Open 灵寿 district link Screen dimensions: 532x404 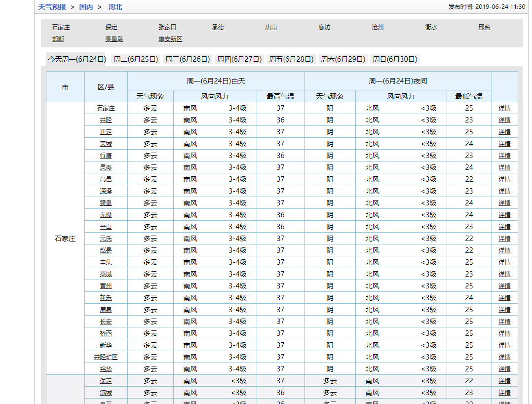106,167
